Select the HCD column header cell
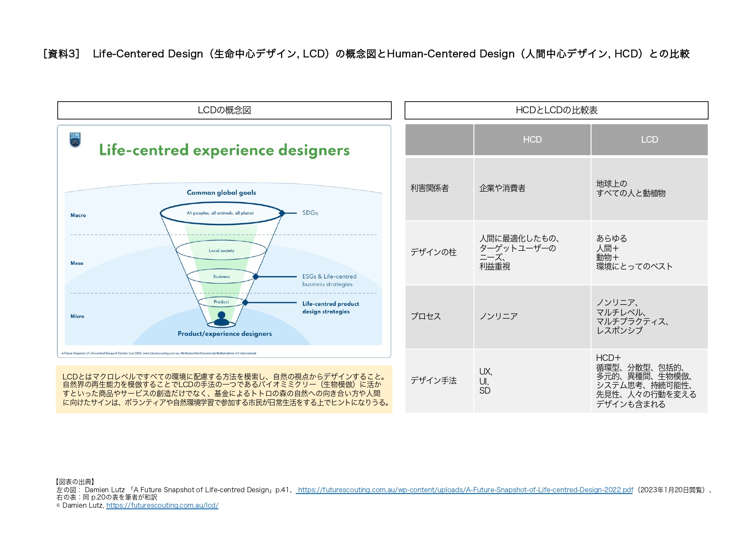Image resolution: width=756 pixels, height=534 pixels. [x=532, y=140]
